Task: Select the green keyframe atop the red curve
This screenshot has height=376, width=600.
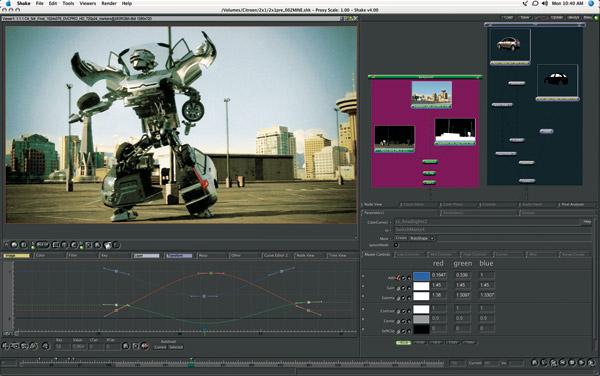Action: [211, 273]
